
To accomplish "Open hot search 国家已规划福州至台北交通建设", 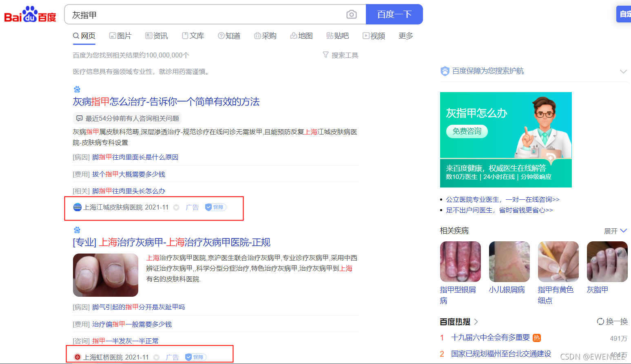I will click(x=501, y=354).
